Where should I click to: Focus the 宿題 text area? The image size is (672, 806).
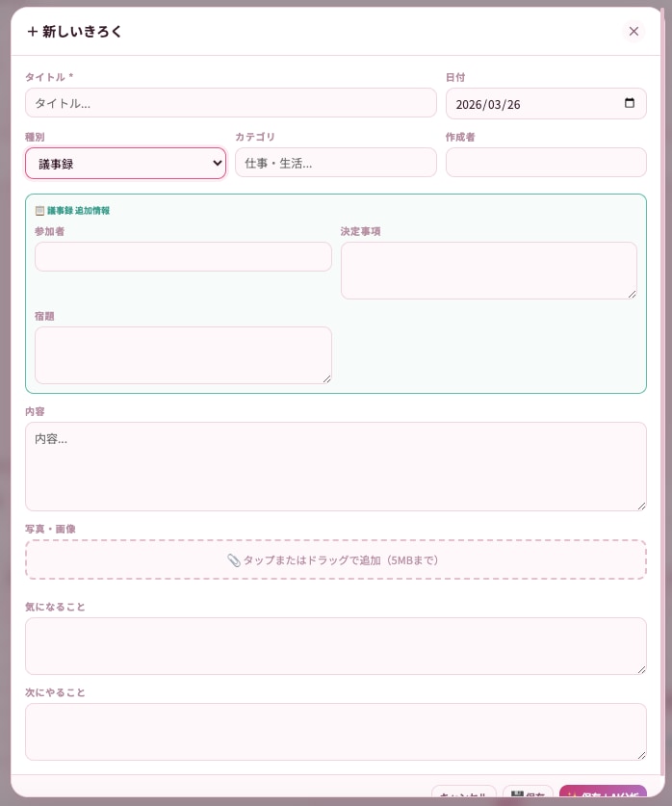(184, 355)
